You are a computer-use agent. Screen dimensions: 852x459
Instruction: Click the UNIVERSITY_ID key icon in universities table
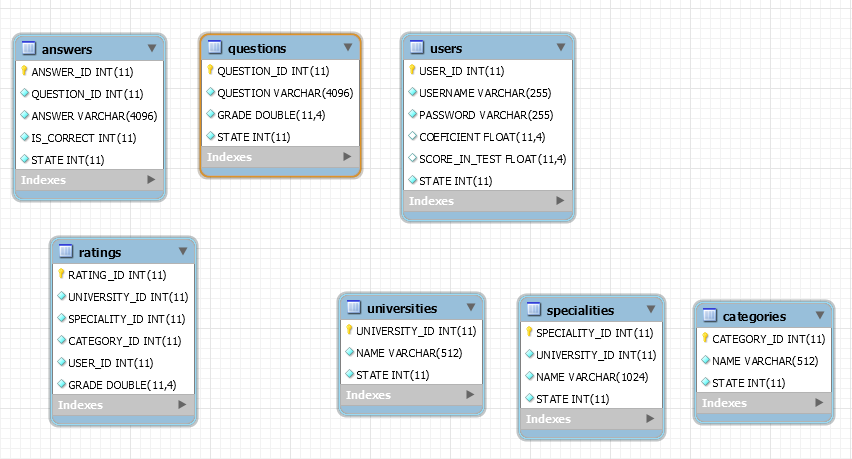349,329
